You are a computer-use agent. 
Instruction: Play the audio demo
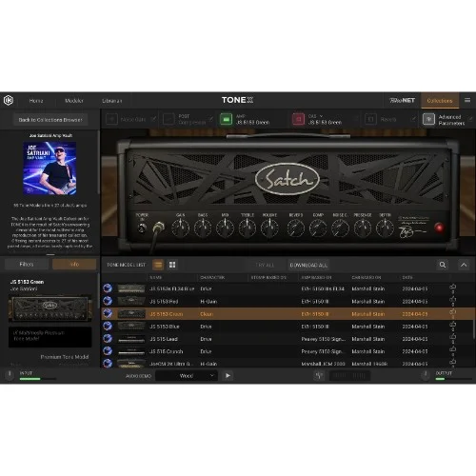coord(228,376)
